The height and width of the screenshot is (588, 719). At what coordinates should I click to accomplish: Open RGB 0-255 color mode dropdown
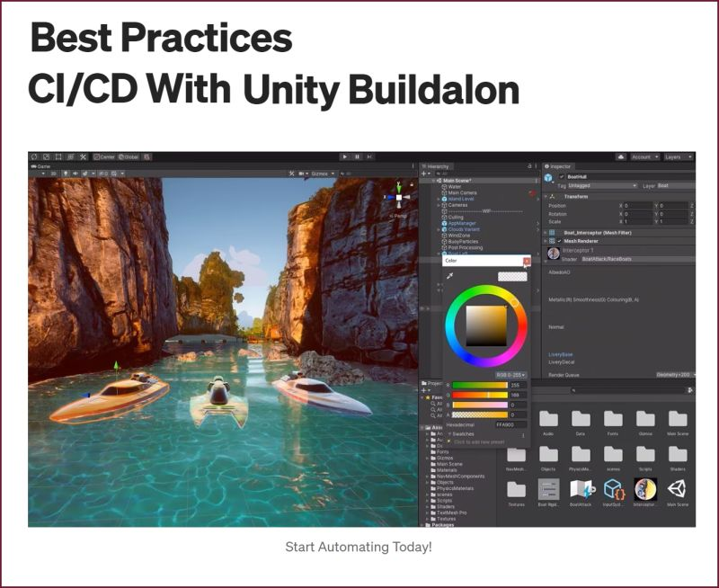(x=510, y=375)
